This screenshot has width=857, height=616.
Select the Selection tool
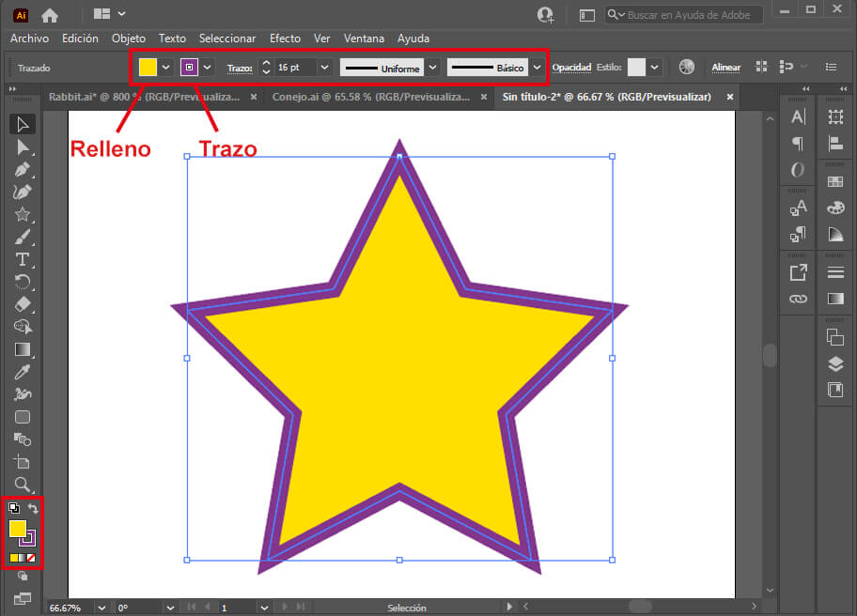[x=23, y=123]
